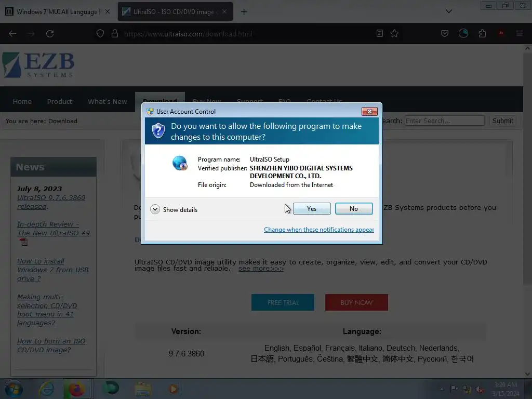The image size is (532, 399).
Task: Click the tracking protection shield icon
Action: click(x=100, y=34)
